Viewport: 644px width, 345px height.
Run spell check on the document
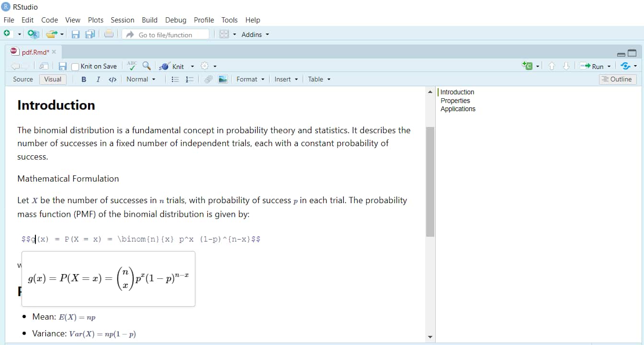click(x=132, y=65)
